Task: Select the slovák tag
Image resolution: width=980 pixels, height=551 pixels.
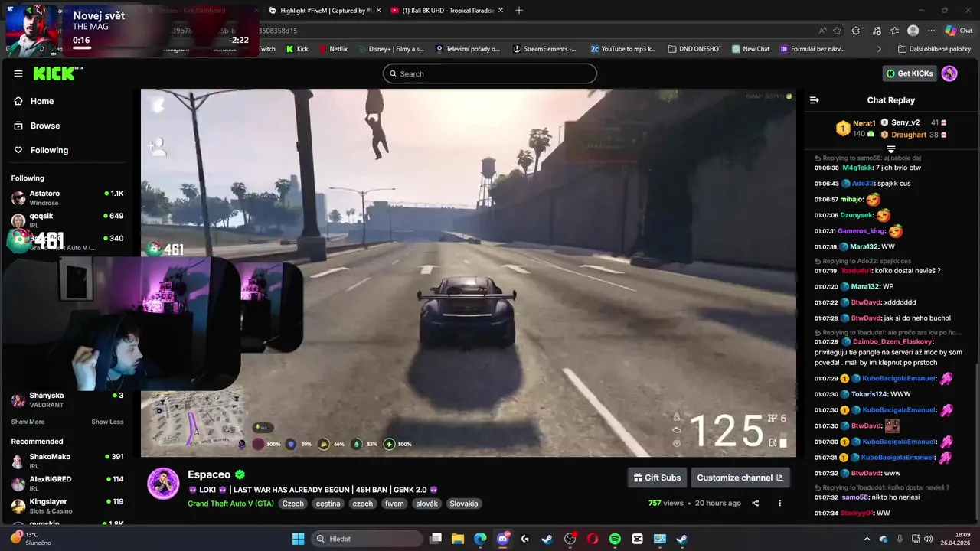Action: [426, 504]
